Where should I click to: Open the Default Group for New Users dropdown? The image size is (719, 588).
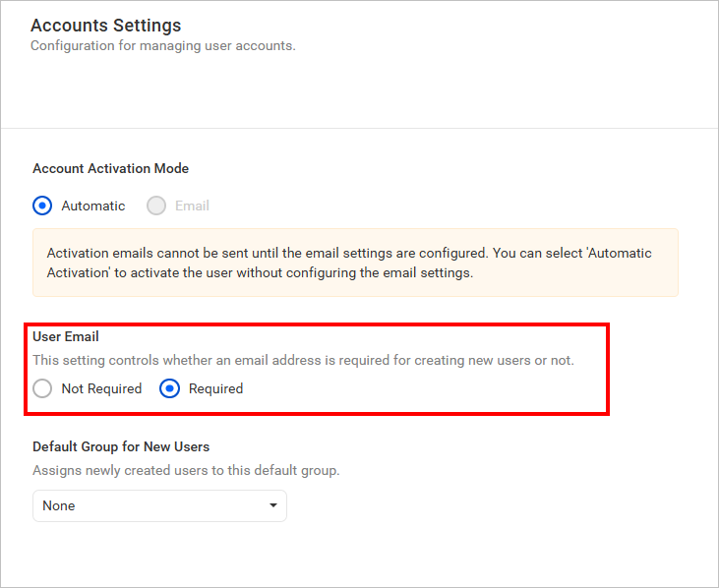click(x=159, y=506)
